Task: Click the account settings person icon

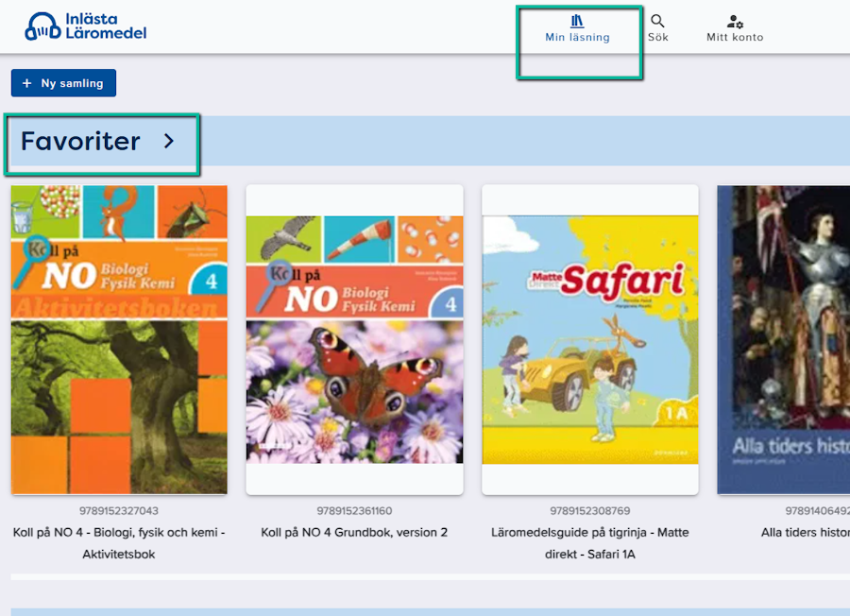Action: [x=735, y=21]
